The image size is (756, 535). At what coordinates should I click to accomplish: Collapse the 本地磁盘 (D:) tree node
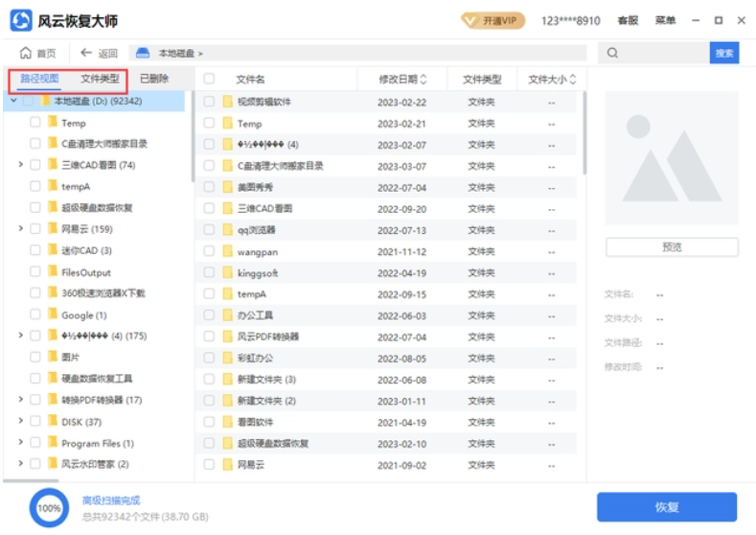[13, 101]
